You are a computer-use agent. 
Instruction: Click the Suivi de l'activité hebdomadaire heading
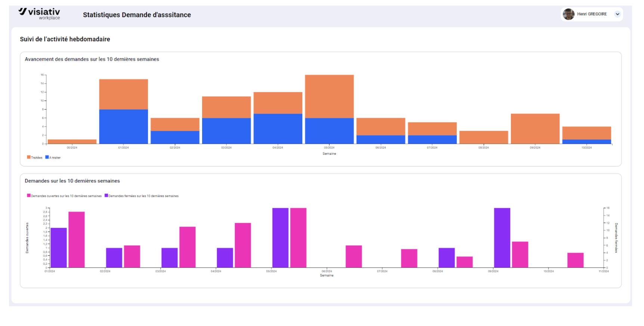(x=65, y=39)
